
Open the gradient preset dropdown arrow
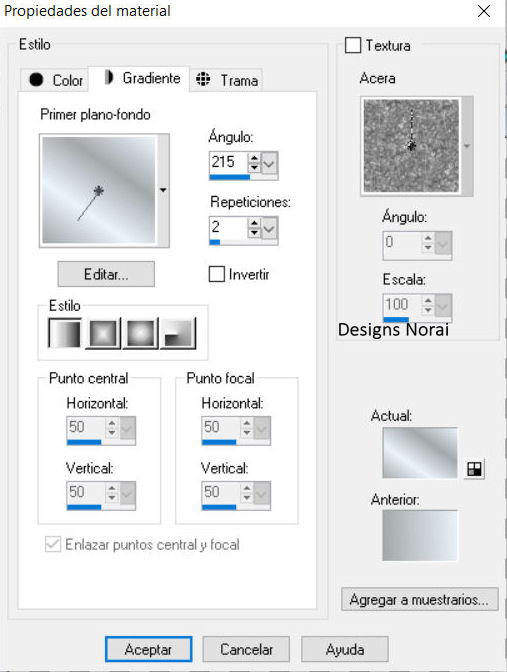coord(163,190)
